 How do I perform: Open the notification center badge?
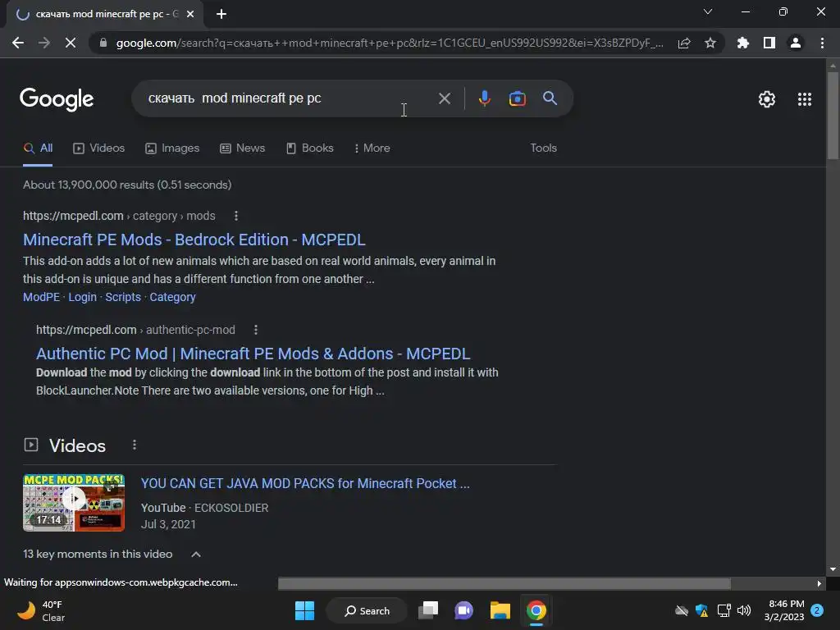[x=817, y=610]
